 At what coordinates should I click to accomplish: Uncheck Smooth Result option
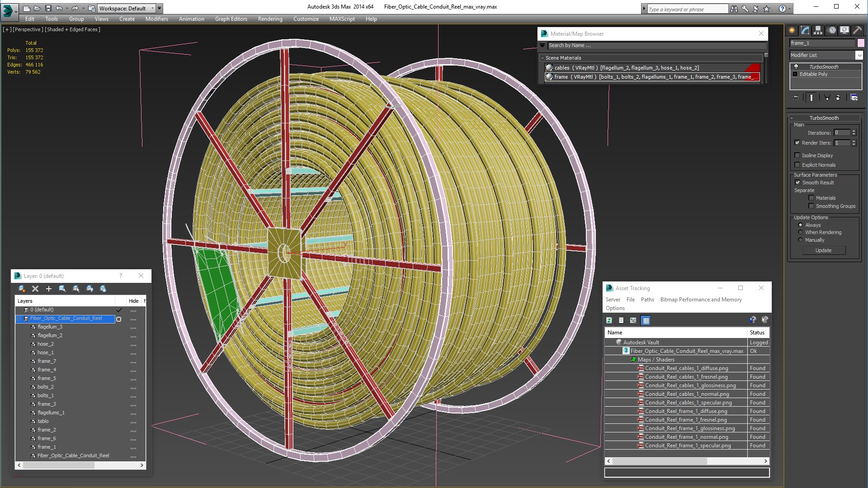click(797, 183)
